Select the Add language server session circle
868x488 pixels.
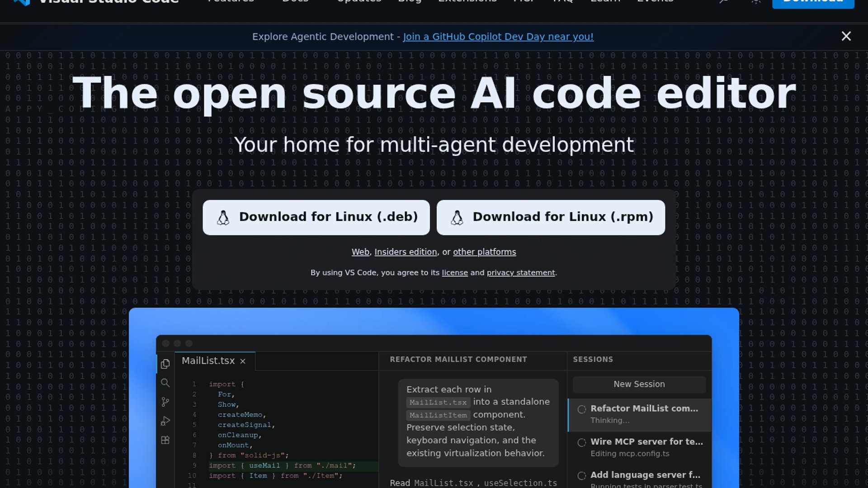pos(582,475)
